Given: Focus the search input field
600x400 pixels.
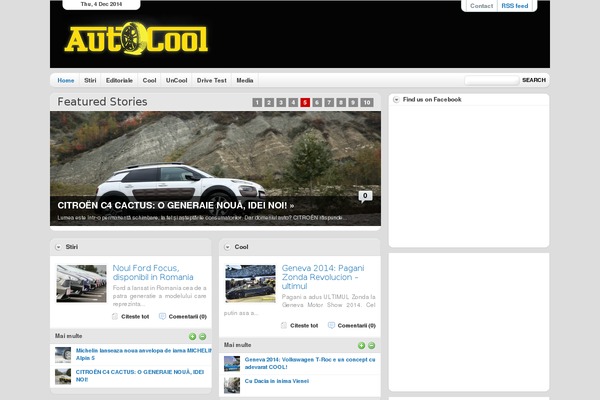Looking at the screenshot, I should [492, 80].
